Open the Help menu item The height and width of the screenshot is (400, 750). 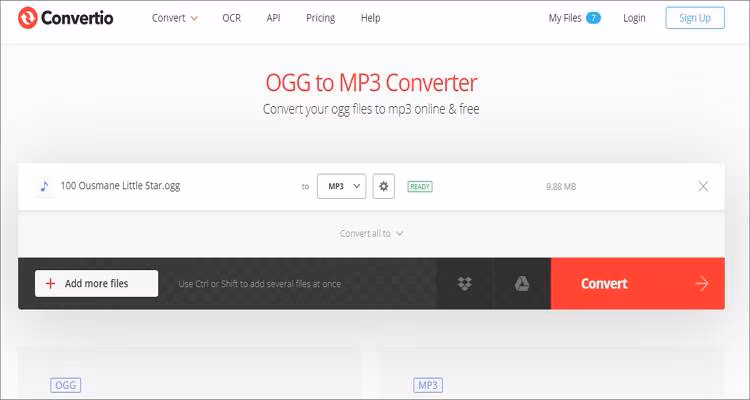pyautogui.click(x=371, y=18)
